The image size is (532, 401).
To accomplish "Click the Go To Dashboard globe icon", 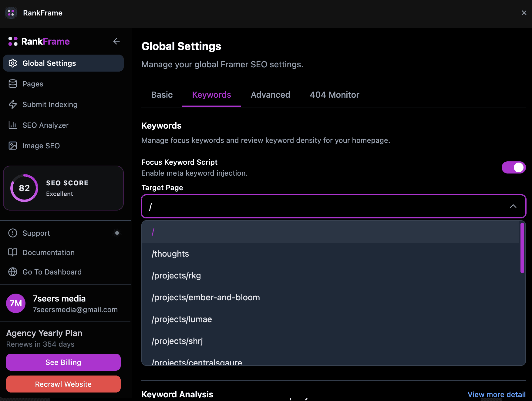I will 13,272.
